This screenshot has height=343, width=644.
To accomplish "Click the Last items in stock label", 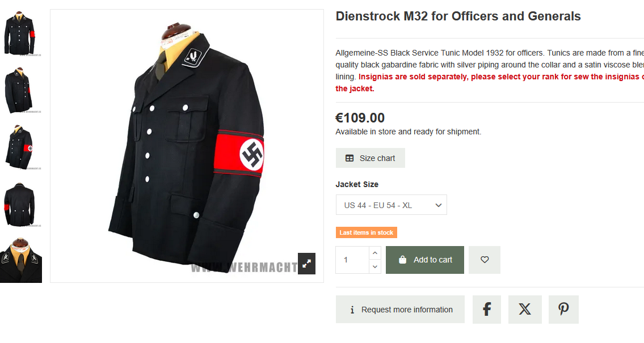I will (367, 232).
